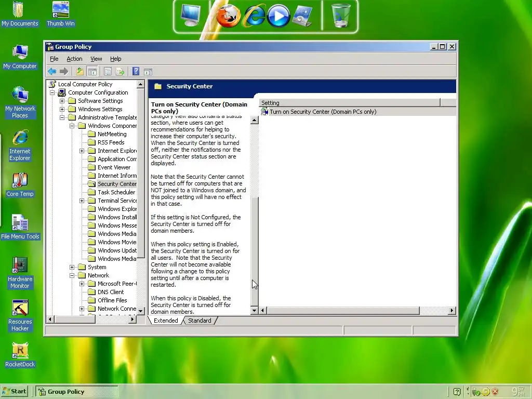Expand the Internet Explorer tree node
Screen dimensions: 532x399
82,151
